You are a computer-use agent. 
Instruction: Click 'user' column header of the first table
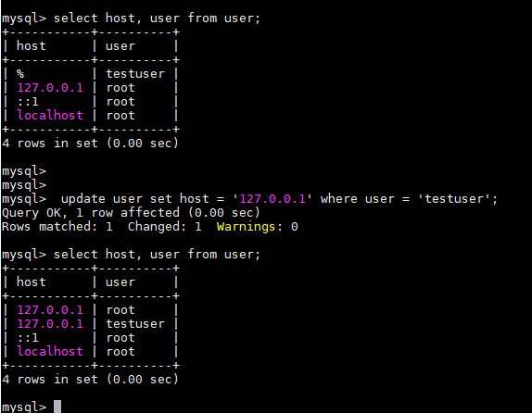point(120,46)
